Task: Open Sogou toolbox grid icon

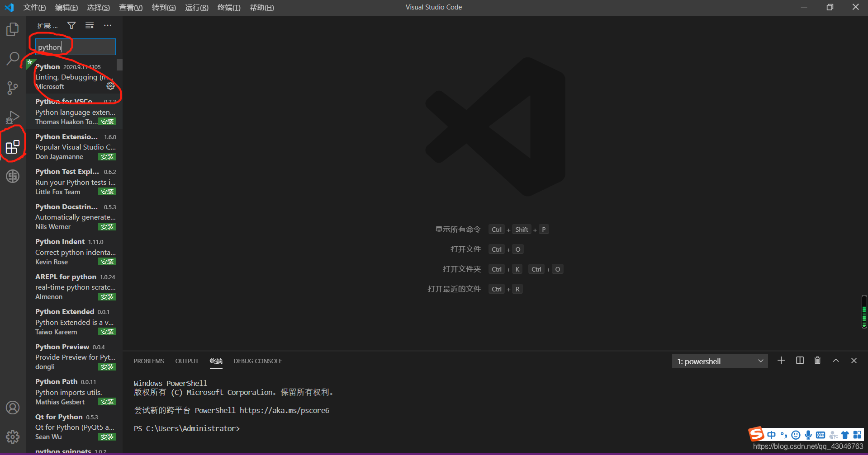Action: click(857, 435)
